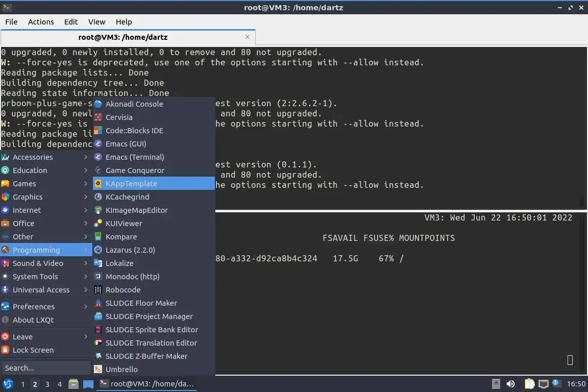This screenshot has height=392, width=588.
Task: Launch Cervisia from the submenu
Action: pyautogui.click(x=154, y=117)
